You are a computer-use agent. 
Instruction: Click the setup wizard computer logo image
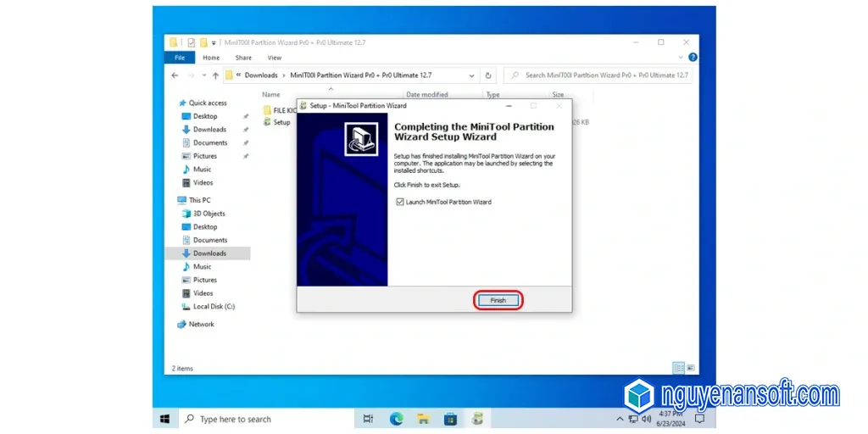coord(361,139)
